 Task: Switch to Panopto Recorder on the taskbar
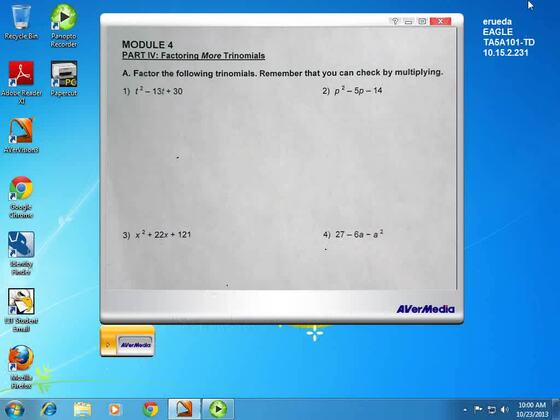pyautogui.click(x=218, y=409)
